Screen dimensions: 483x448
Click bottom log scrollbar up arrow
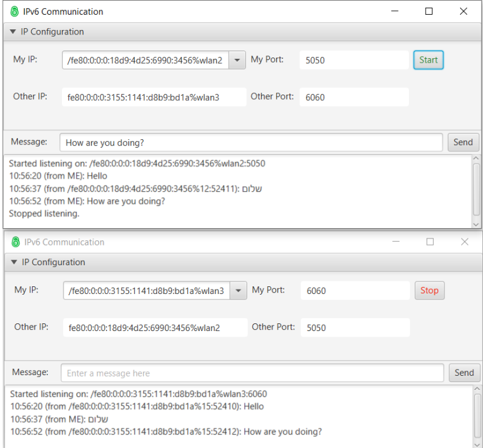[x=477, y=389]
